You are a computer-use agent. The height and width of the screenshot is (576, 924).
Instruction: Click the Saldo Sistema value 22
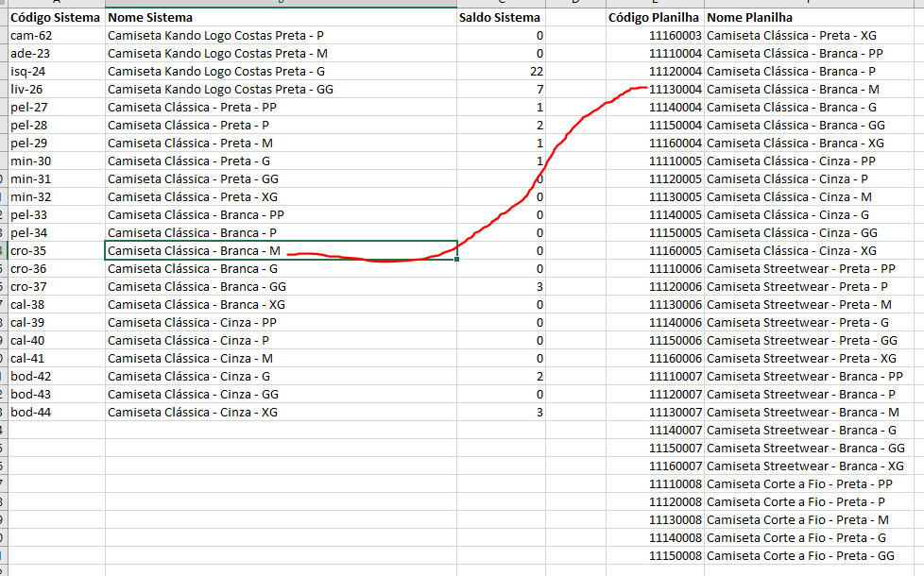pyautogui.click(x=501, y=71)
